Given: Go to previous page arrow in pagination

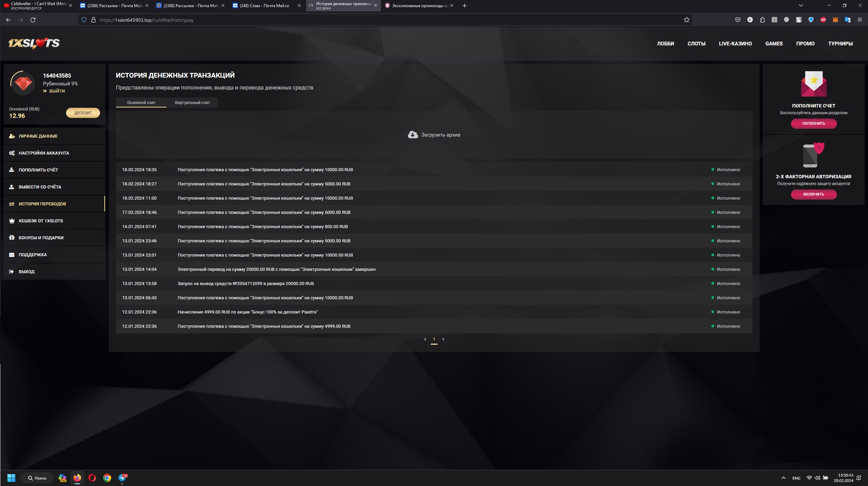Looking at the screenshot, I should click(425, 339).
